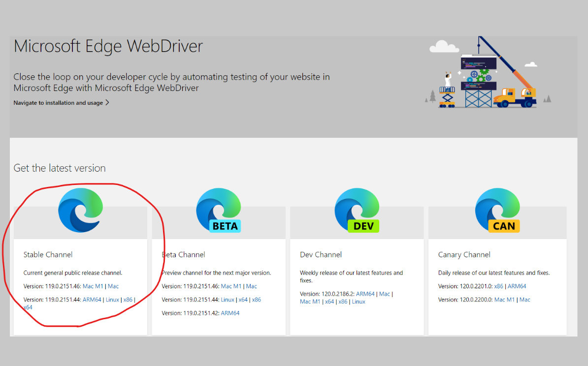Image resolution: width=588 pixels, height=366 pixels.
Task: Click Preview channel for next major version text
Action: [x=216, y=273]
